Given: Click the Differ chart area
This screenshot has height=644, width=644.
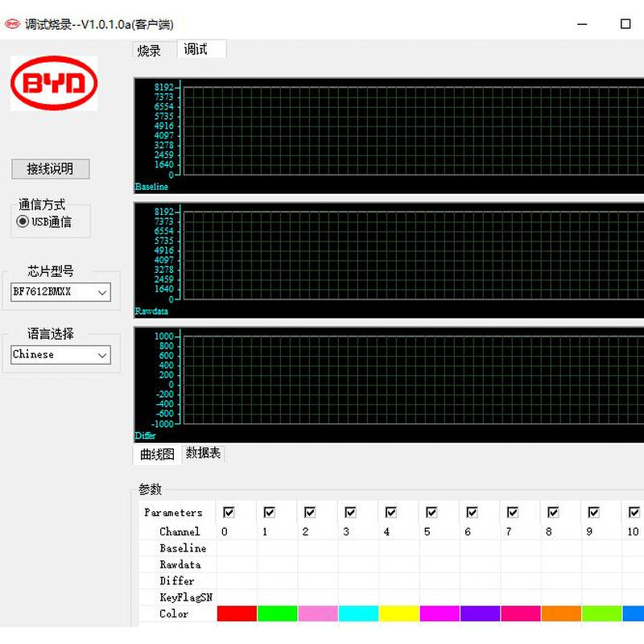Looking at the screenshot, I should point(389,385).
